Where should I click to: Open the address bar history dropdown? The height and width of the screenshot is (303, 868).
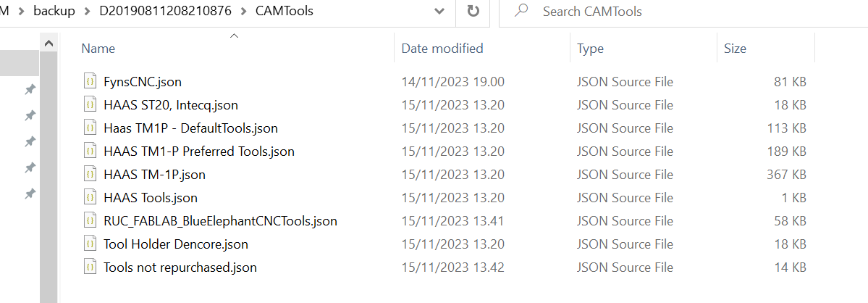pos(439,12)
